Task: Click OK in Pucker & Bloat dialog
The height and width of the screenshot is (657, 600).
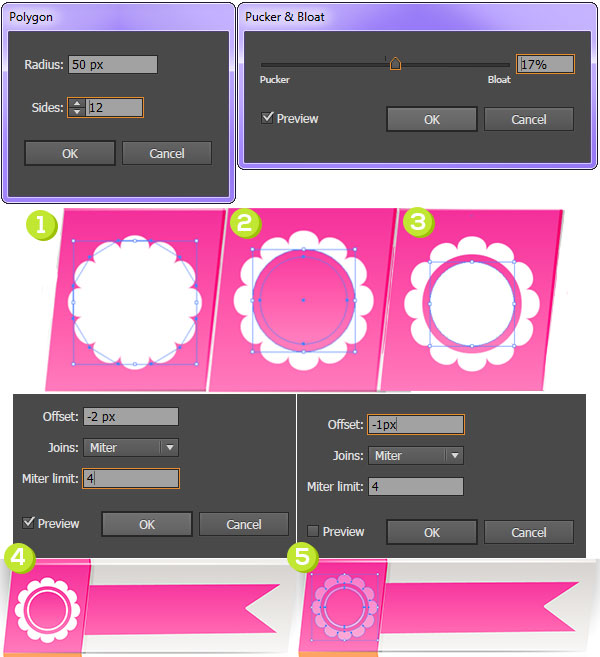Action: pos(432,119)
